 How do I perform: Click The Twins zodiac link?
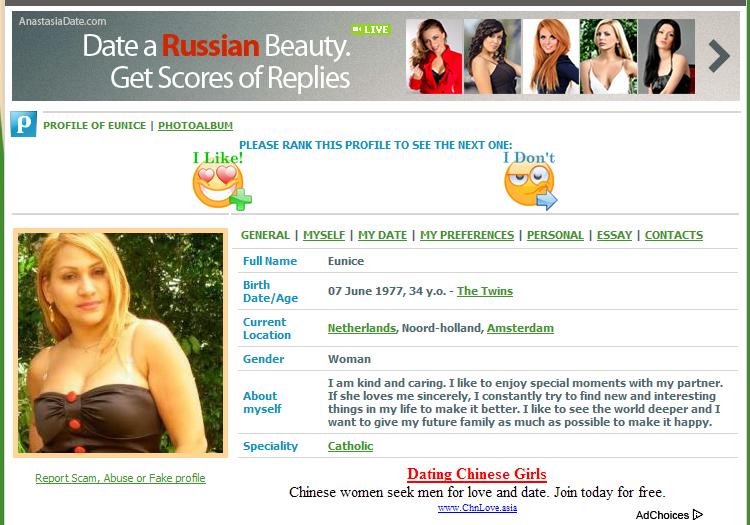[485, 291]
